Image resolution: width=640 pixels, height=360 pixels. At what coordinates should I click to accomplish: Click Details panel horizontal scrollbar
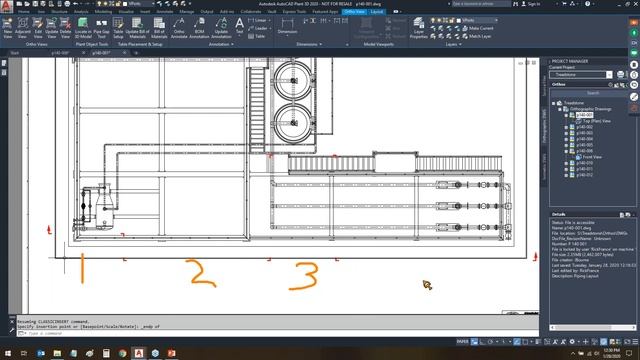593,327
